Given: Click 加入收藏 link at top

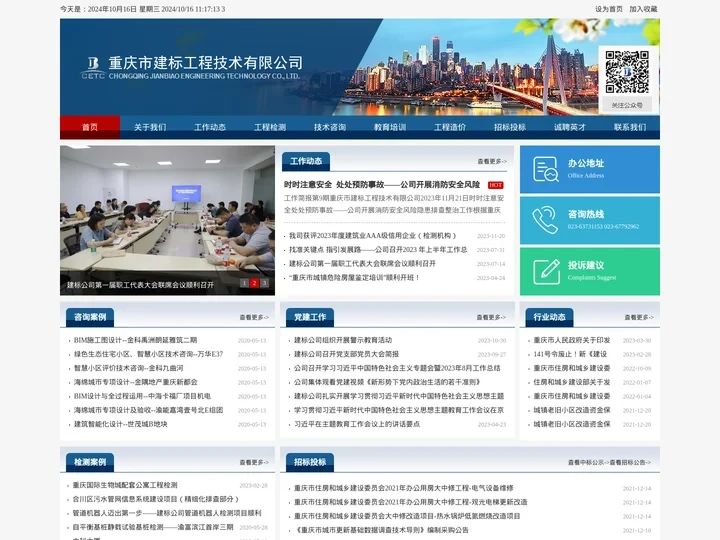Looking at the screenshot, I should click(643, 9).
